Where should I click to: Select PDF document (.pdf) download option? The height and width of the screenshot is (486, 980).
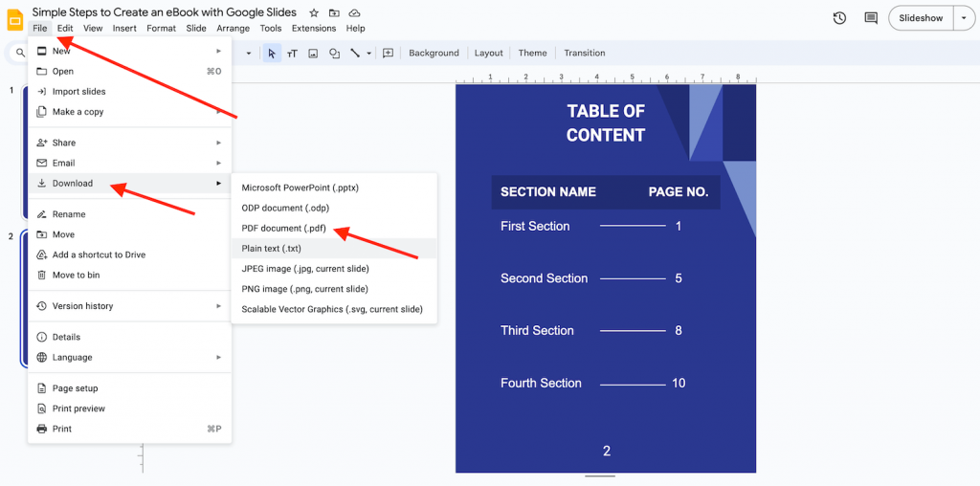click(x=283, y=229)
